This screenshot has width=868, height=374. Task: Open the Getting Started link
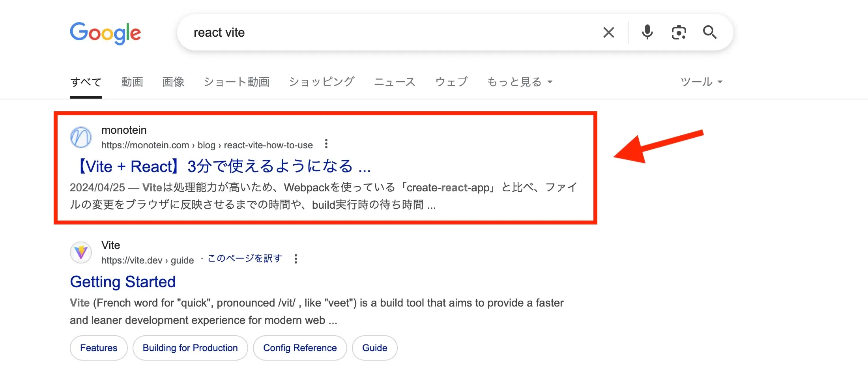pyautogui.click(x=123, y=282)
